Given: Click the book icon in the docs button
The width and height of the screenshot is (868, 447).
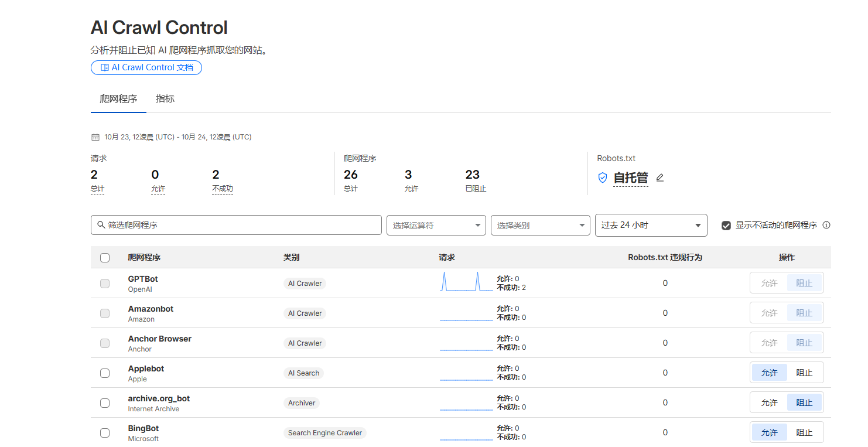Looking at the screenshot, I should (104, 67).
